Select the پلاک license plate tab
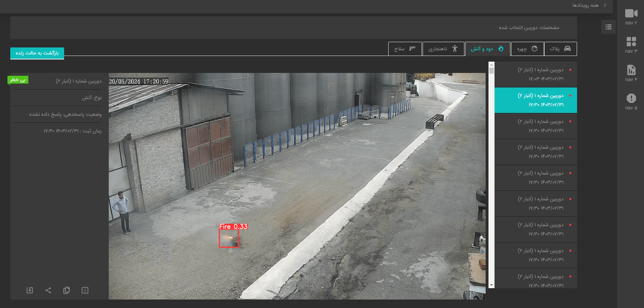This screenshot has height=308, width=644. [x=560, y=49]
